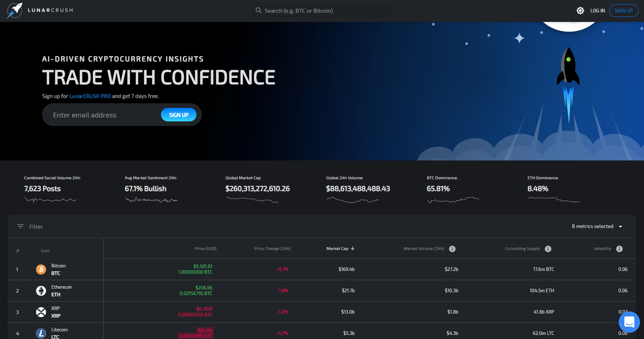The height and width of the screenshot is (339, 644).
Task: Sort by Price (USD) column
Action: click(x=205, y=248)
